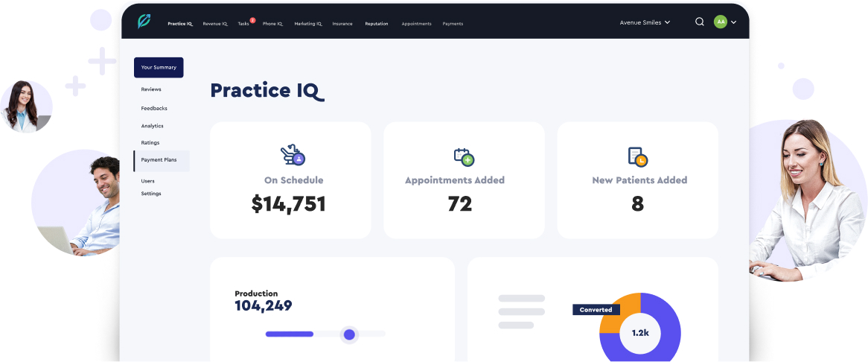Expand the account menu chevron beside avatar
The image size is (868, 362).
pyautogui.click(x=733, y=22)
